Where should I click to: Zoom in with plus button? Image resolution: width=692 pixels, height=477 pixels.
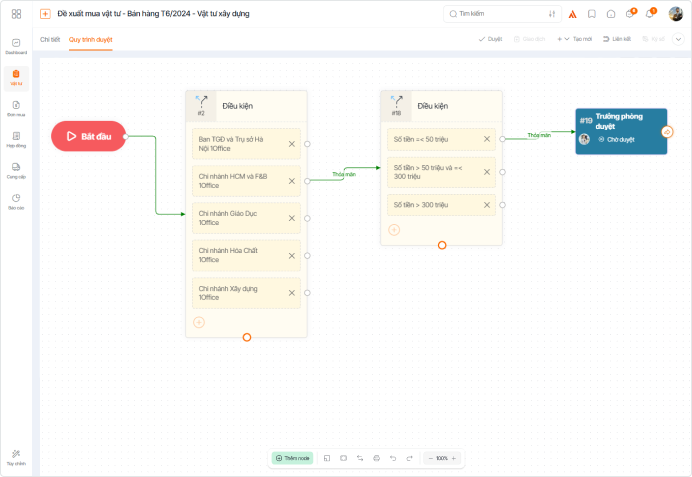(454, 458)
